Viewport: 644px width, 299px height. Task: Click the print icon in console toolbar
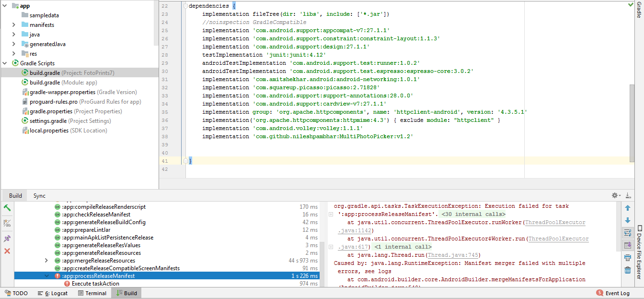pos(628,258)
